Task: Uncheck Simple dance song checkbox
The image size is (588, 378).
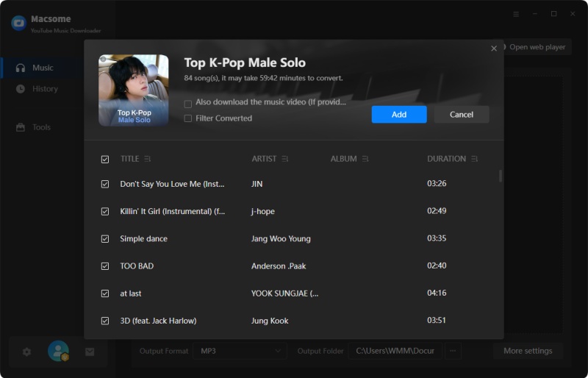Action: click(105, 239)
